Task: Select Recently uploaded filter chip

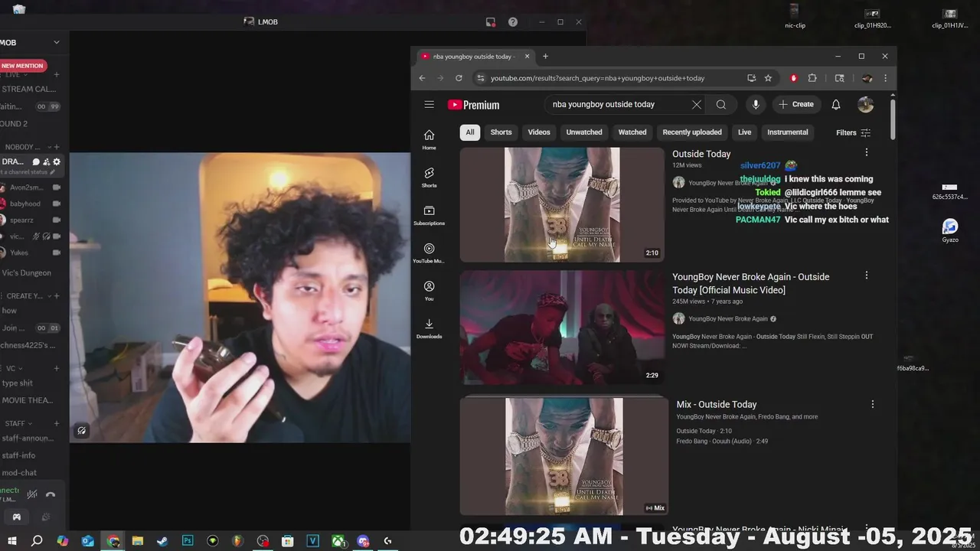Action: [x=692, y=132]
